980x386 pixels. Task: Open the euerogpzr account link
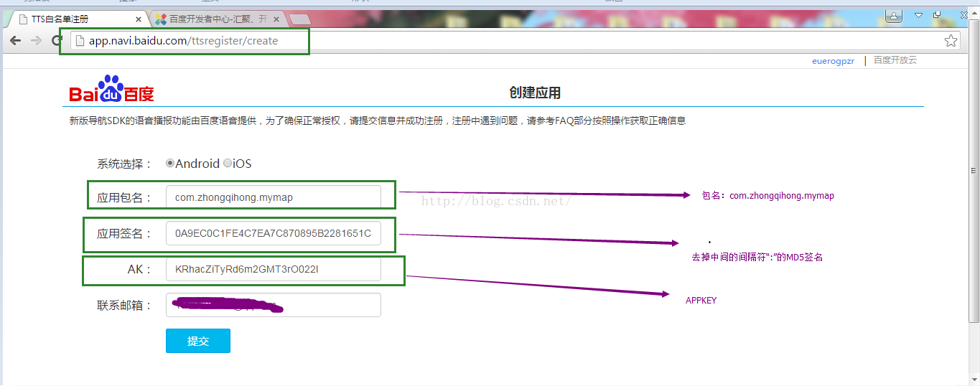click(x=833, y=61)
